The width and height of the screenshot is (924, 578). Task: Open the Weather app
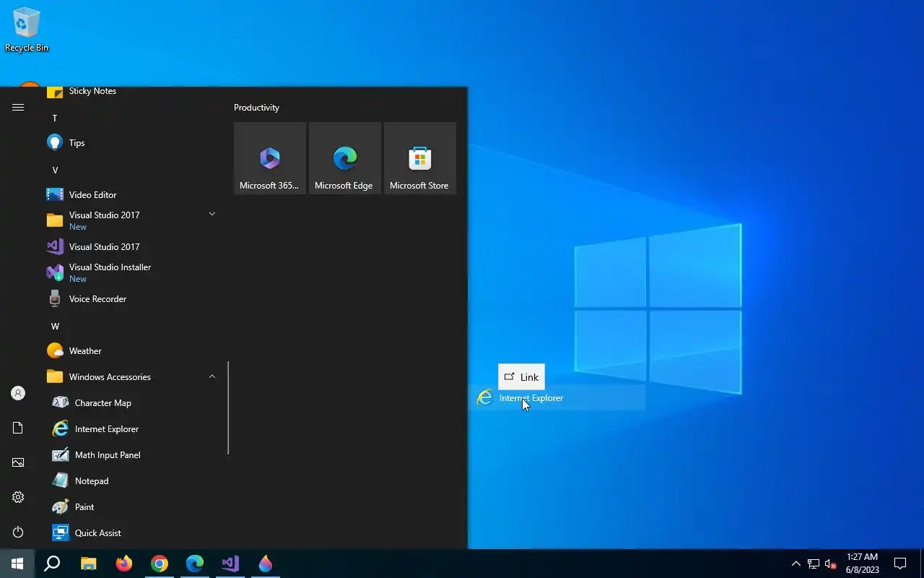(132, 351)
